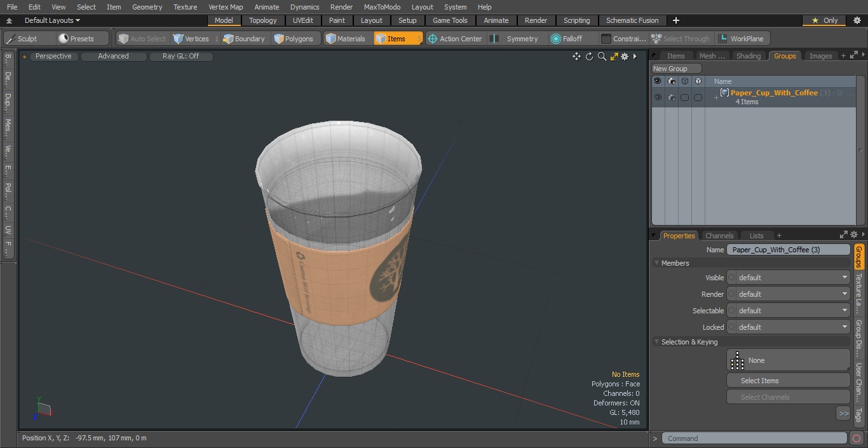The image size is (868, 448).
Task: Click the camera column header icon
Action: coord(671,81)
